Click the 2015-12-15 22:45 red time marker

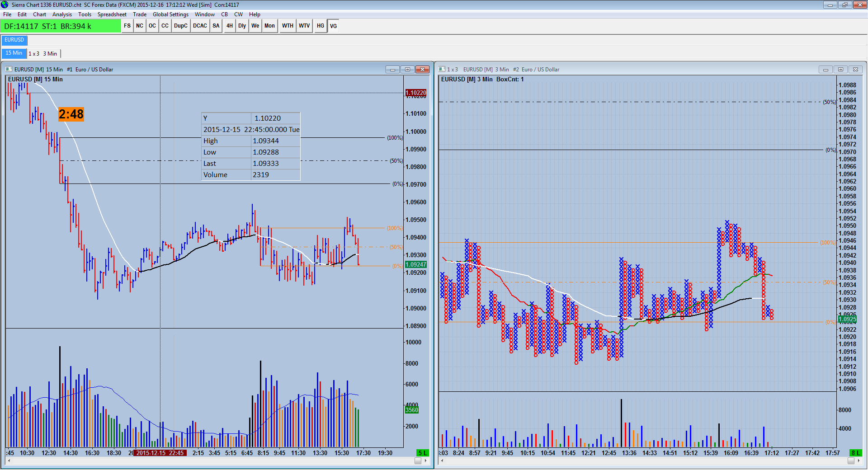160,453
